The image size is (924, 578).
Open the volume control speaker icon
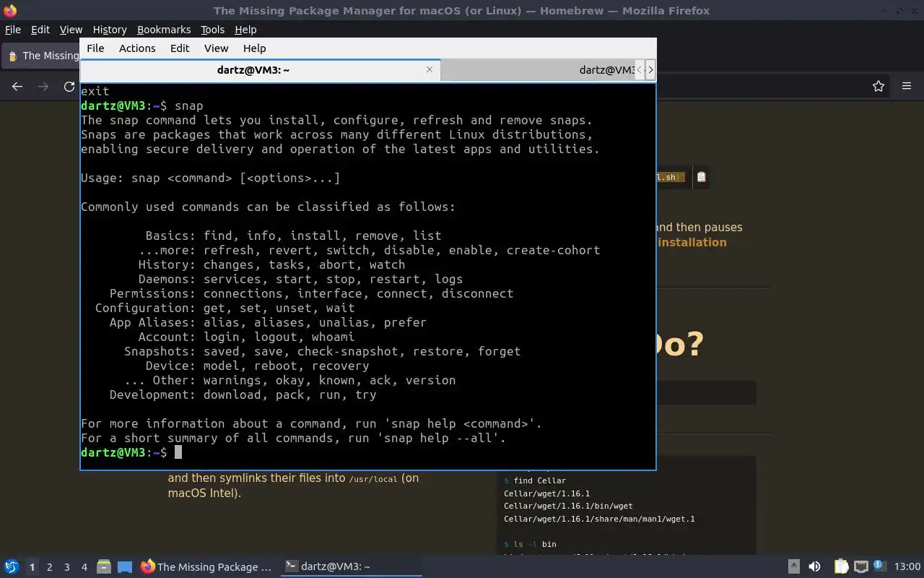814,566
